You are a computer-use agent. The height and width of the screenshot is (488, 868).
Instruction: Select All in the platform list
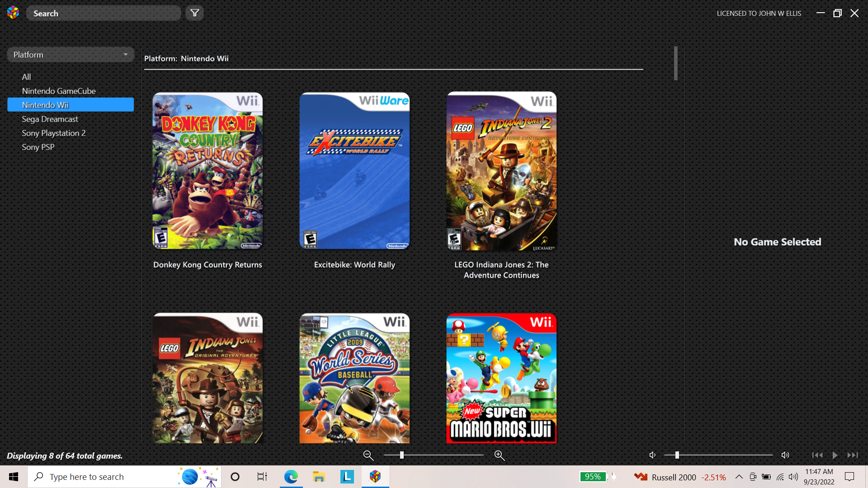(x=27, y=77)
